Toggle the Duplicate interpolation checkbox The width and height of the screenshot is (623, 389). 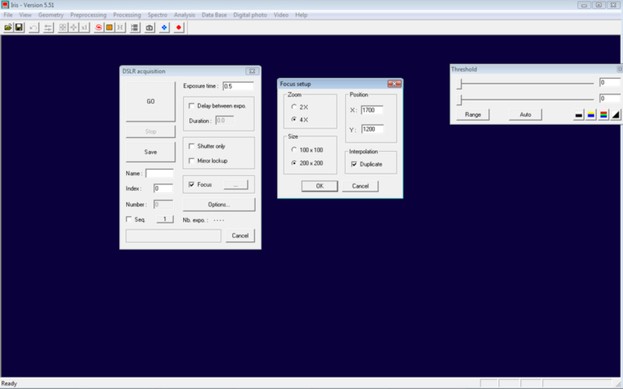point(354,164)
